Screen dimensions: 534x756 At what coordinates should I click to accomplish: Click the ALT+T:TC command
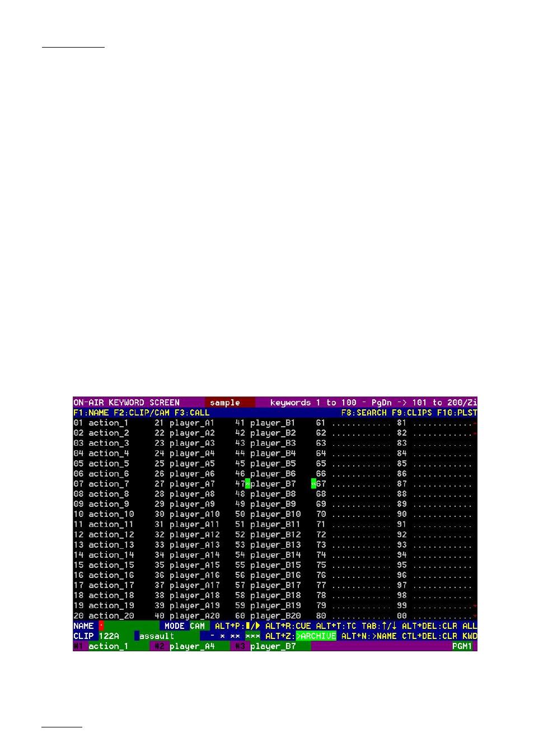point(336,626)
